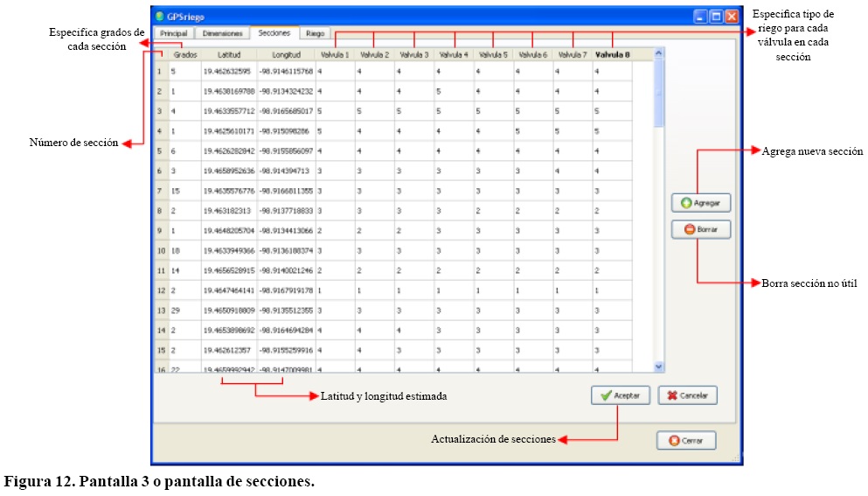Click the red X icon on Cancelar
This screenshot has width=868, height=496.
click(x=671, y=395)
